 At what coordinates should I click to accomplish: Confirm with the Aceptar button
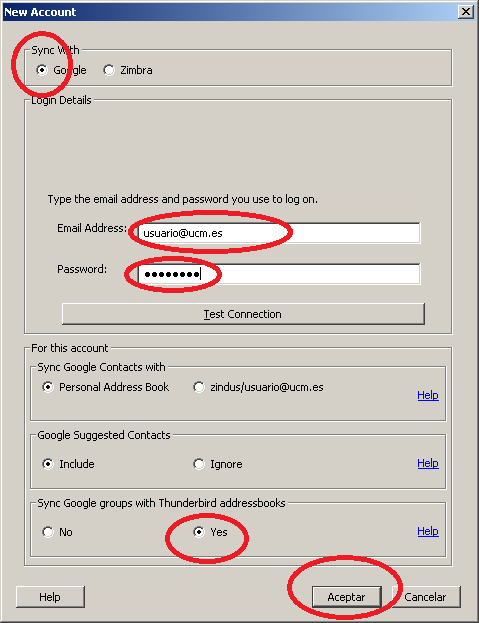[347, 597]
